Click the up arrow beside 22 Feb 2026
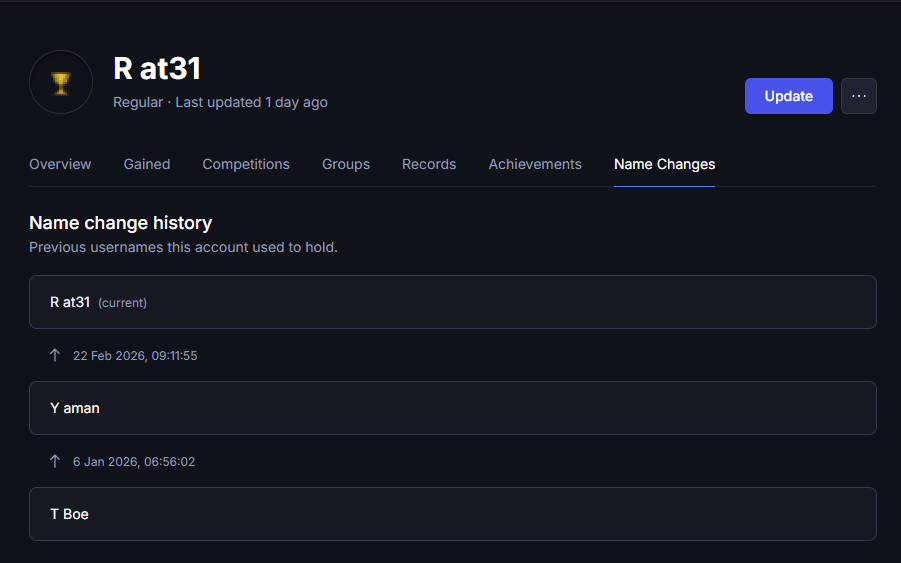Image resolution: width=901 pixels, height=563 pixels. 55,355
